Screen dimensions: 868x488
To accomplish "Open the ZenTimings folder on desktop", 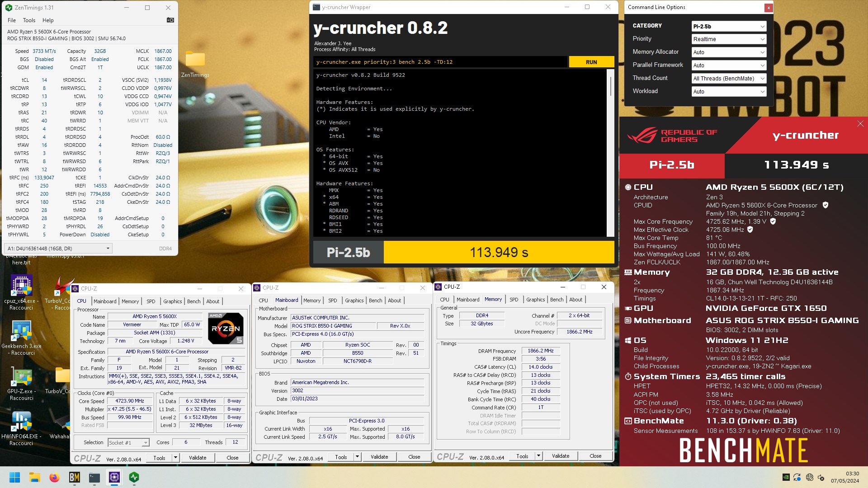I will [x=195, y=63].
